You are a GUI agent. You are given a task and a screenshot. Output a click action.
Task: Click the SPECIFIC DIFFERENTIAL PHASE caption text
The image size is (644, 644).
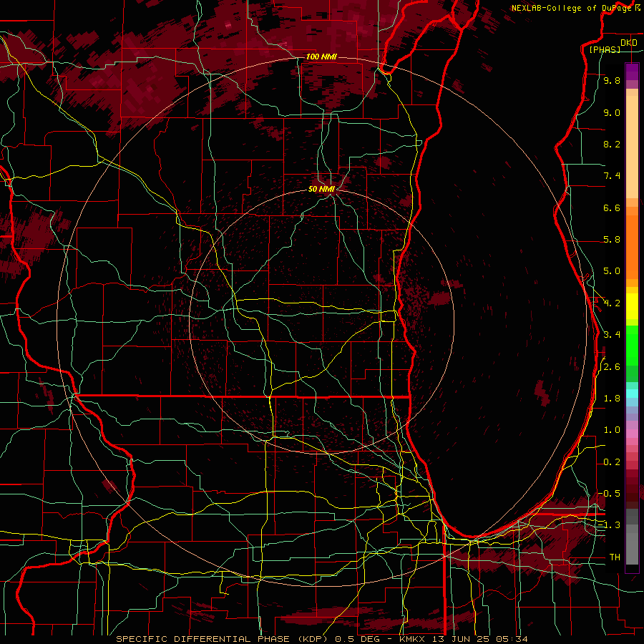pyautogui.click(x=205, y=639)
